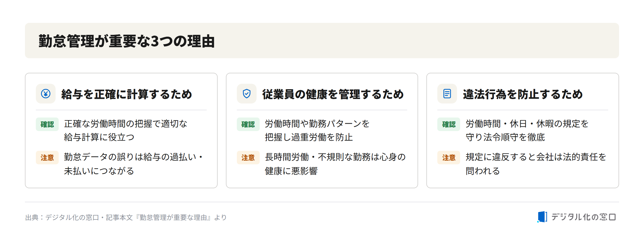Click the document icon in third card

[447, 94]
